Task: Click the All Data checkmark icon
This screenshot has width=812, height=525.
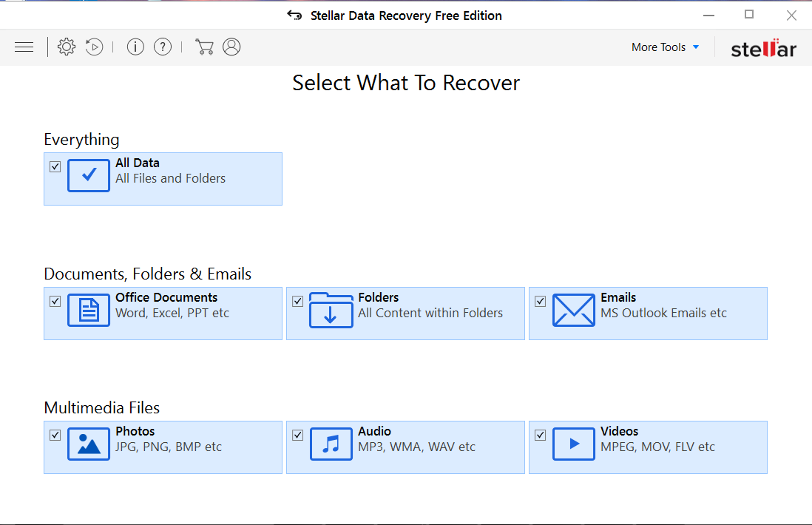Action: click(89, 175)
